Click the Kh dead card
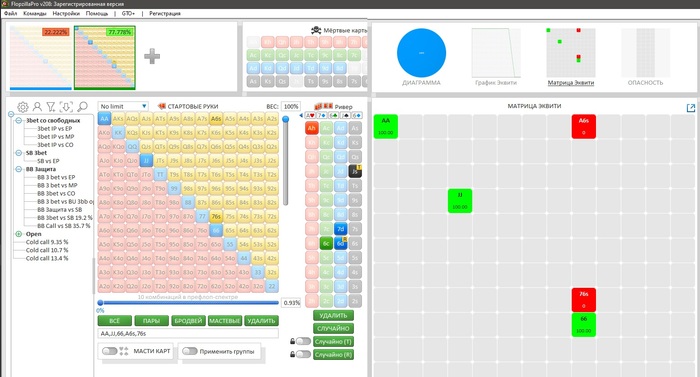The image size is (700, 377). click(x=268, y=42)
